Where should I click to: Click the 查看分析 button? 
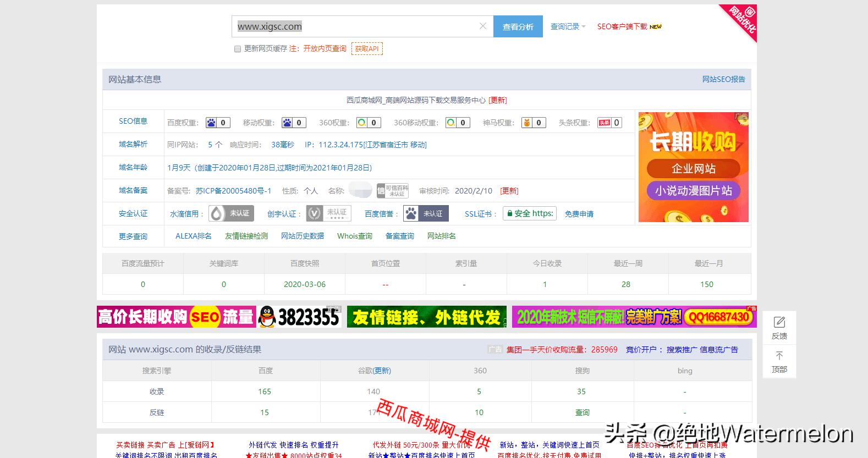pos(518,26)
